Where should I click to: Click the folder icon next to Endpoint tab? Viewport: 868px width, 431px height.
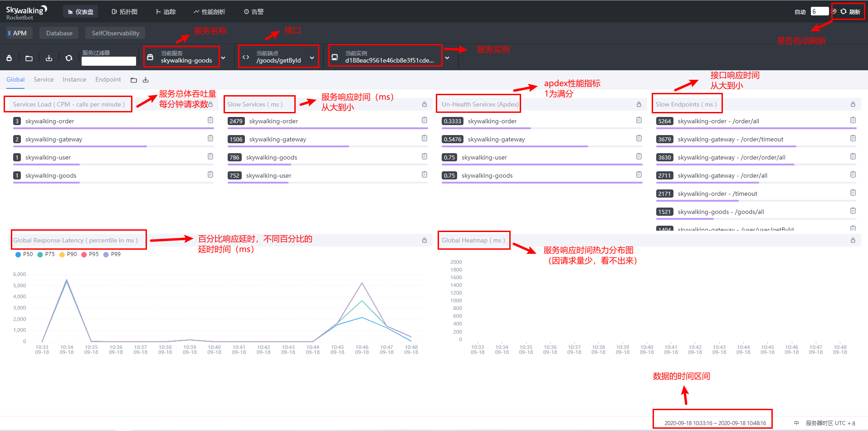pos(134,80)
